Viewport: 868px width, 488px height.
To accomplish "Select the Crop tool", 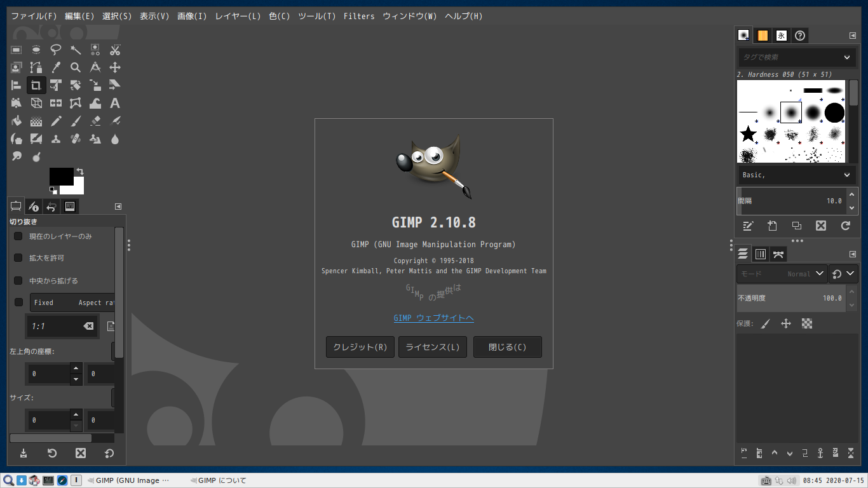I will tap(36, 85).
